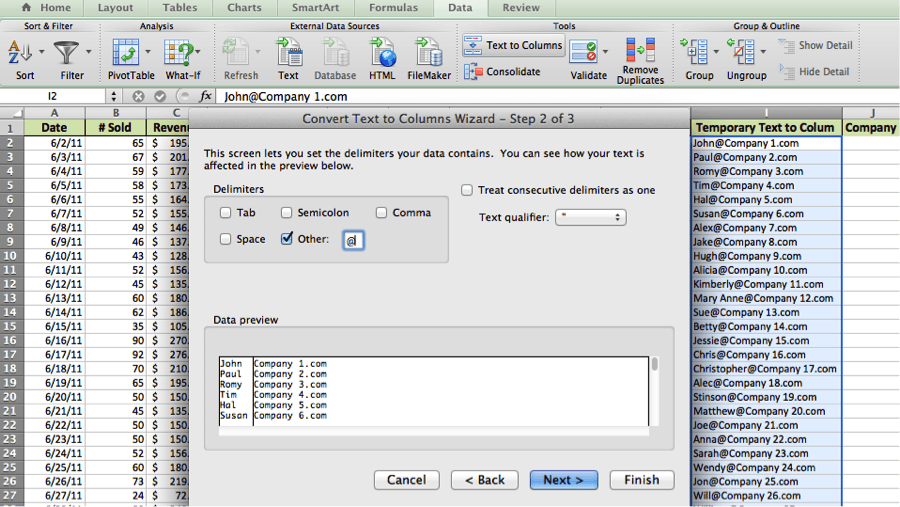
Task: Click the Other delimiter text field
Action: (353, 240)
